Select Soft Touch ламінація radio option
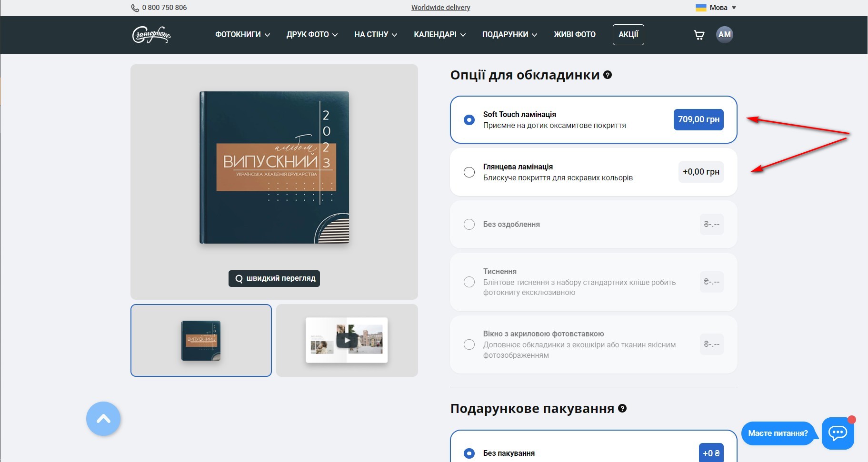868x462 pixels. [469, 120]
